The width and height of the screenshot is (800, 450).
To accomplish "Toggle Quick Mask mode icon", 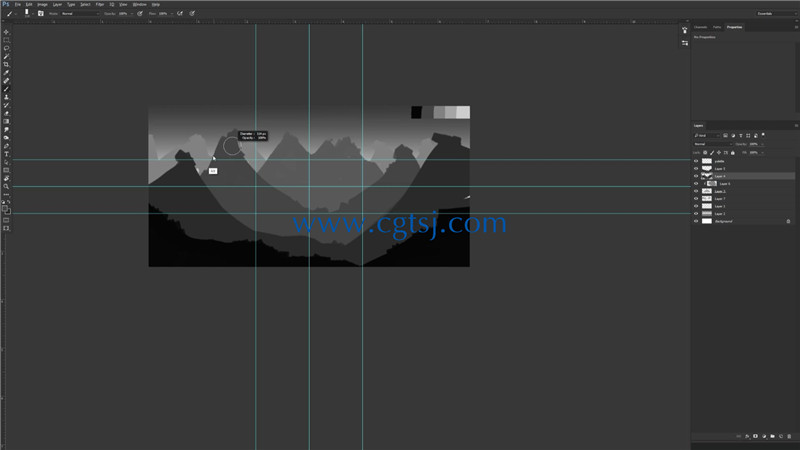I will click(x=6, y=220).
